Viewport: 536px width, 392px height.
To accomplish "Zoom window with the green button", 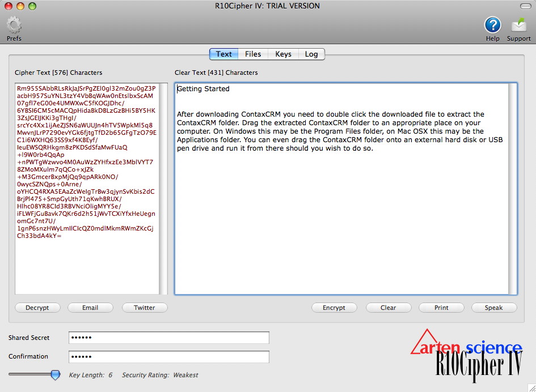I will coord(32,6).
